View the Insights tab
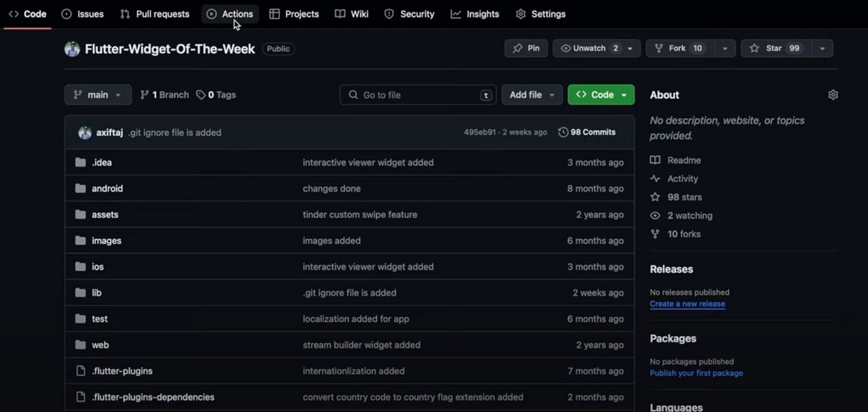Viewport: 868px width, 412px height. [x=475, y=14]
